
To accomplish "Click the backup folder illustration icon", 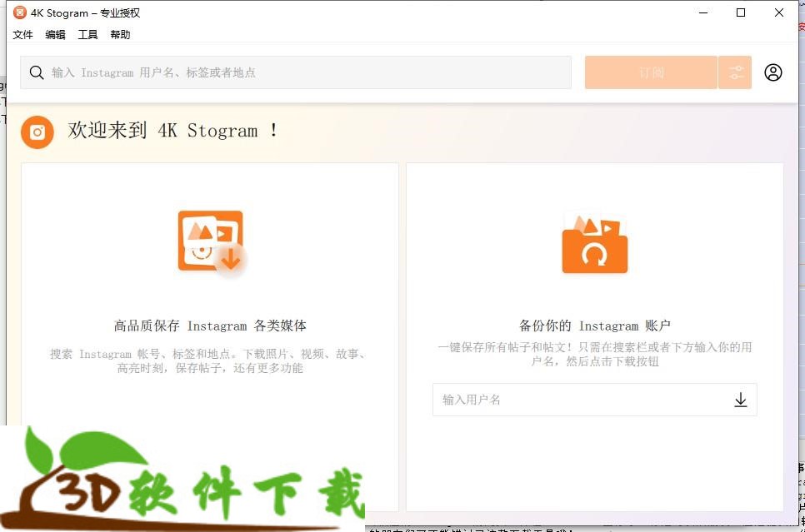I will 594,245.
